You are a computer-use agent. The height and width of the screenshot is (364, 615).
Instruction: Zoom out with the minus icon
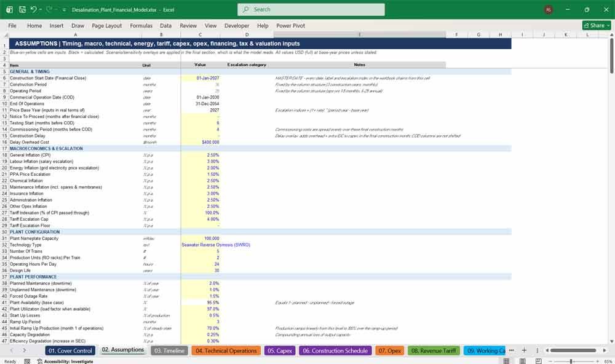[x=550, y=362]
